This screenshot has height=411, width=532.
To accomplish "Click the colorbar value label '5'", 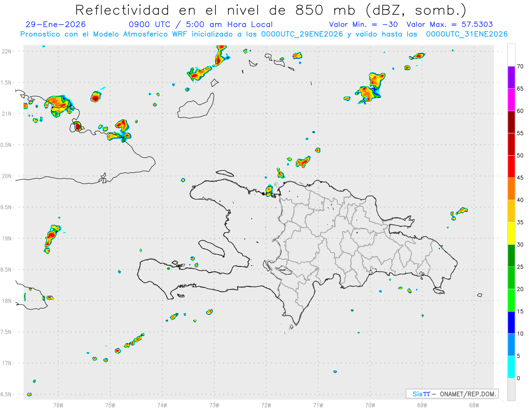I will [518, 356].
